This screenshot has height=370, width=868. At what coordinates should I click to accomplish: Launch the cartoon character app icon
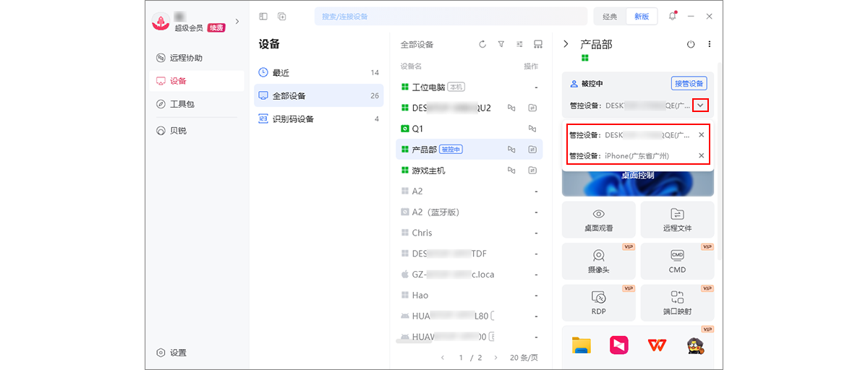pos(695,345)
